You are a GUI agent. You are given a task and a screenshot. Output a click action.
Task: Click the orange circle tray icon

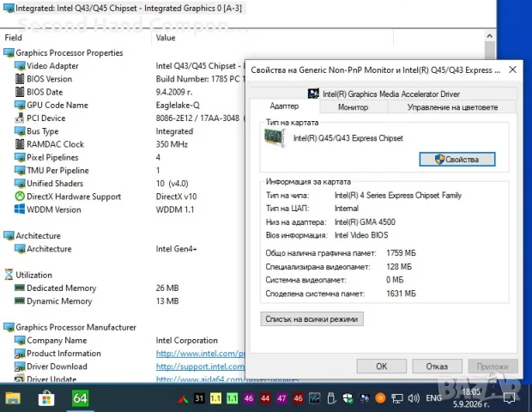click(380, 397)
